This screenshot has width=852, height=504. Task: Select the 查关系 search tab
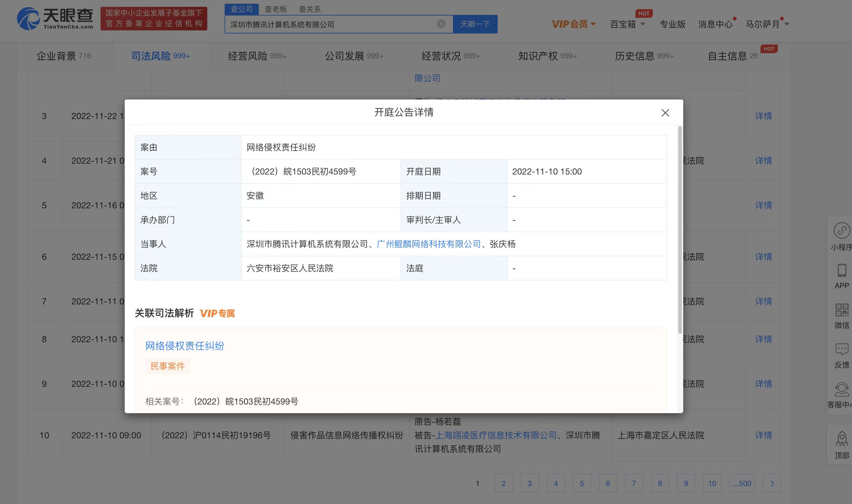310,9
